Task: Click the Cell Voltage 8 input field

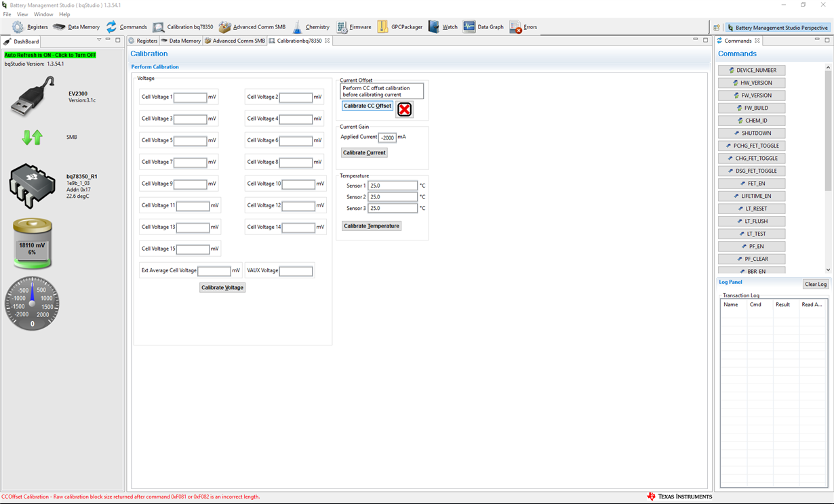Action: pos(296,163)
